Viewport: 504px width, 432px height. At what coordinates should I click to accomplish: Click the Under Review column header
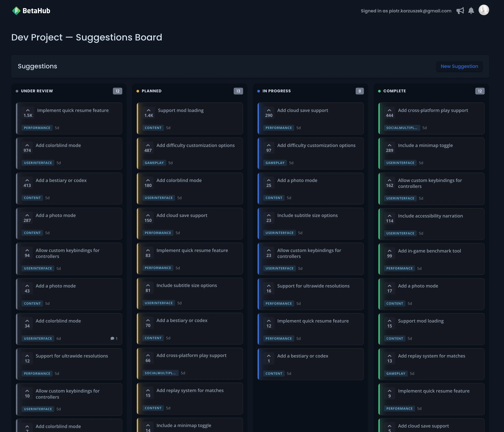click(37, 91)
